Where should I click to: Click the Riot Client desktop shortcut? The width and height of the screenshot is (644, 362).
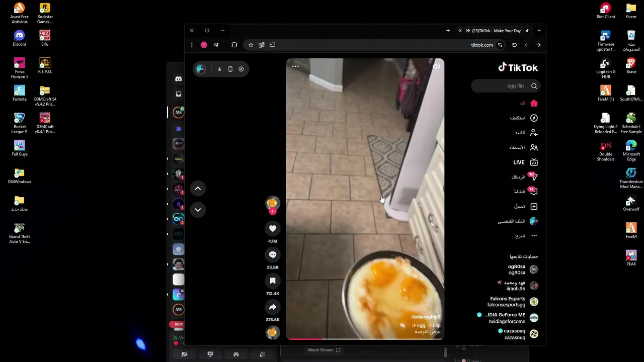coord(606,11)
